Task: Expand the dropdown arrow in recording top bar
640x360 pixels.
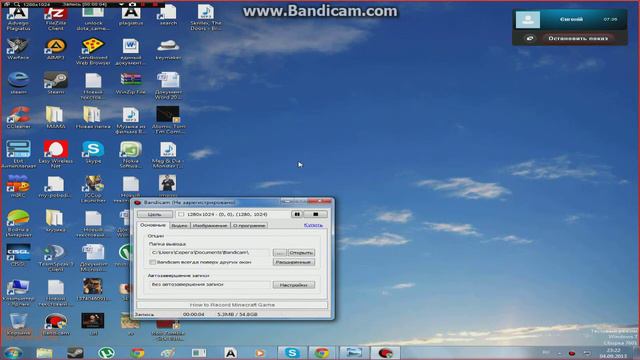Action: (121, 4)
